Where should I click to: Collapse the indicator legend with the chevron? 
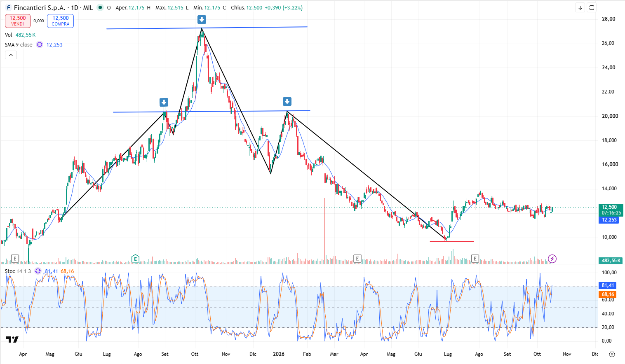coord(11,55)
